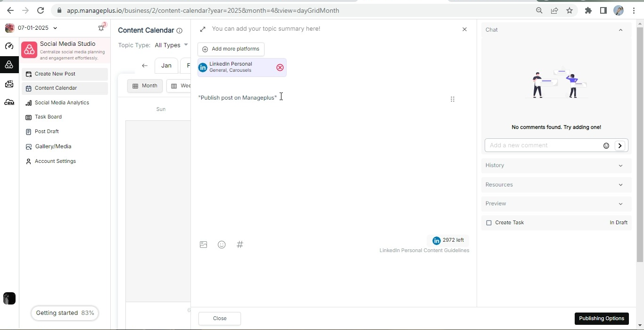Open LinkedIn Personal Content Guidelines link
Image resolution: width=644 pixels, height=330 pixels.
(x=424, y=251)
